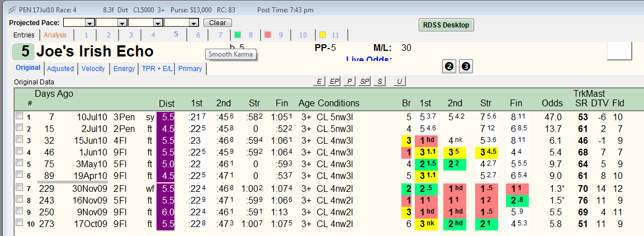Viewport: 644px width, 236px height.
Task: Click the SR column header
Action: click(x=580, y=103)
